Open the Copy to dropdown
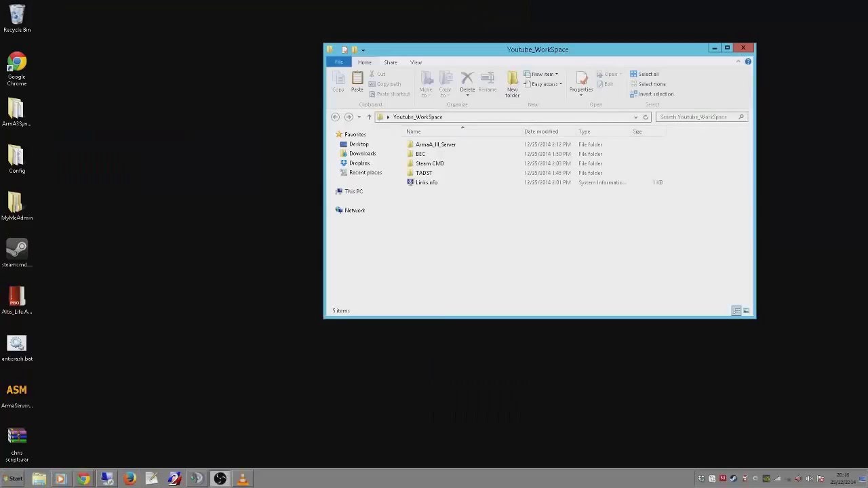This screenshot has height=488, width=868. click(445, 84)
